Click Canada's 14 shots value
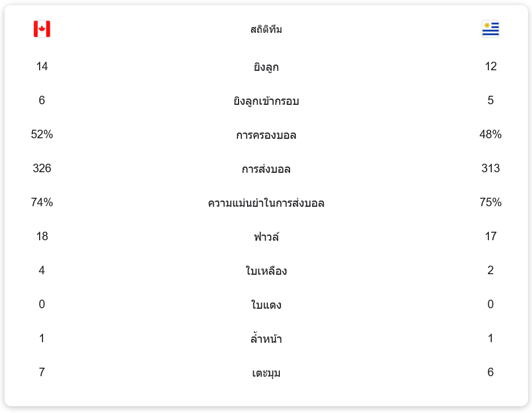This screenshot has height=413, width=532. tap(42, 66)
